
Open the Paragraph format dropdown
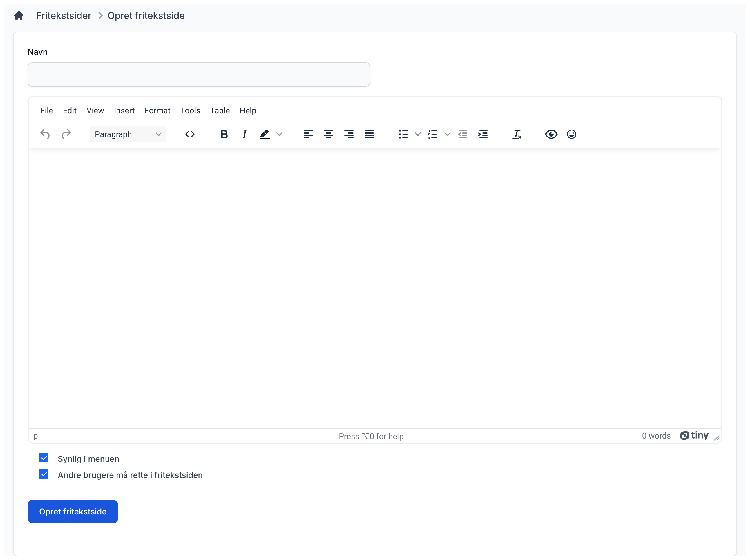(128, 134)
